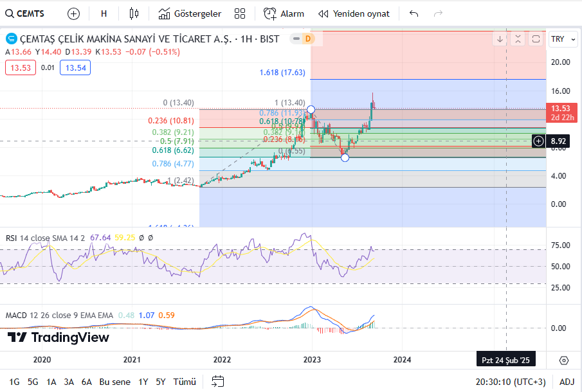This screenshot has width=582, height=392.
Task: Open the go-to-date calendar icon
Action: pos(218,382)
